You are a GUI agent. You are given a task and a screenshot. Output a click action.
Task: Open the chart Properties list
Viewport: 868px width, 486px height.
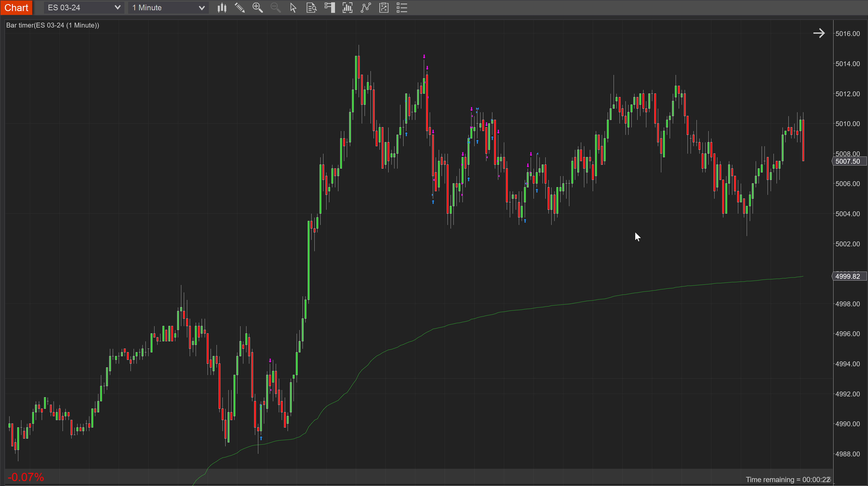402,8
